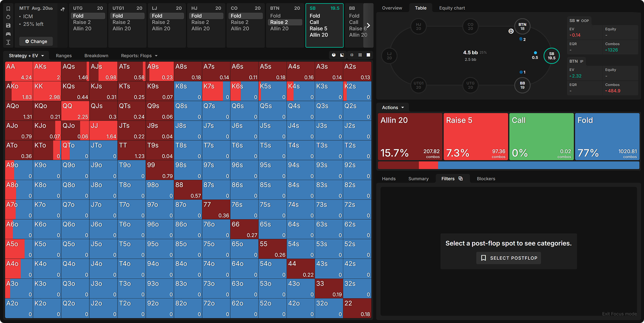Click the floppy disk save icon

pyautogui.click(x=8, y=25)
